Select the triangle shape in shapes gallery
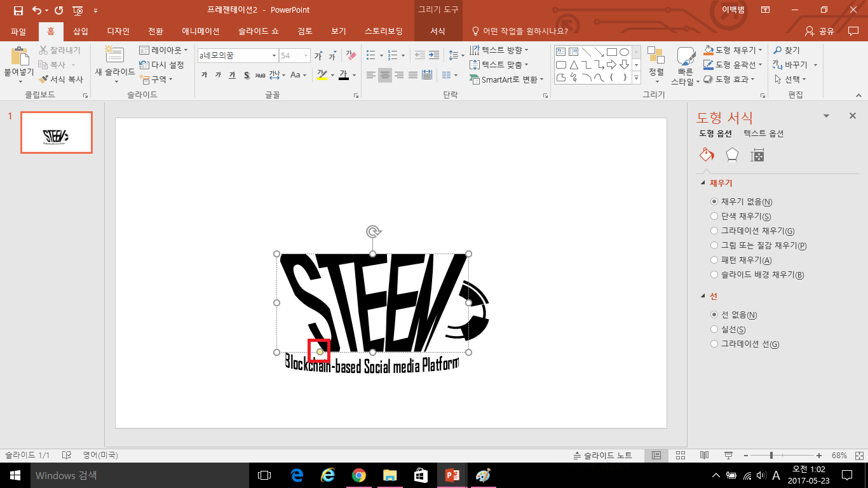 (x=574, y=65)
